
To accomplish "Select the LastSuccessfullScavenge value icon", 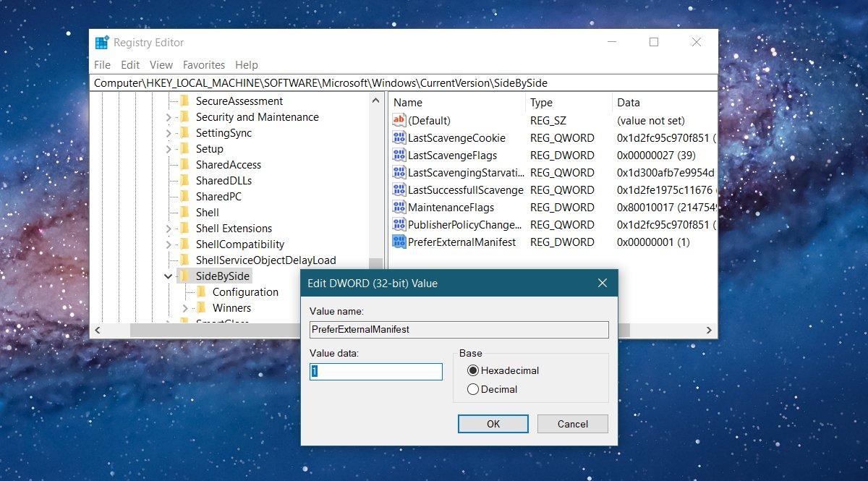I will 399,190.
